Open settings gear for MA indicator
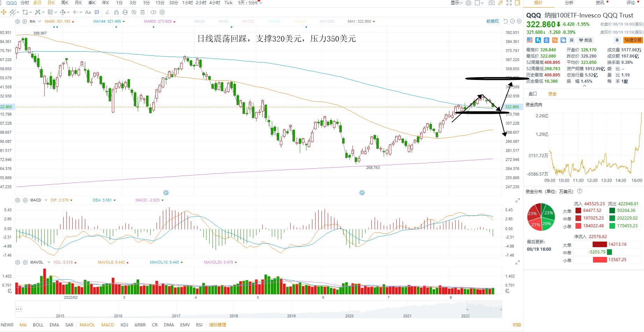 coord(18,21)
